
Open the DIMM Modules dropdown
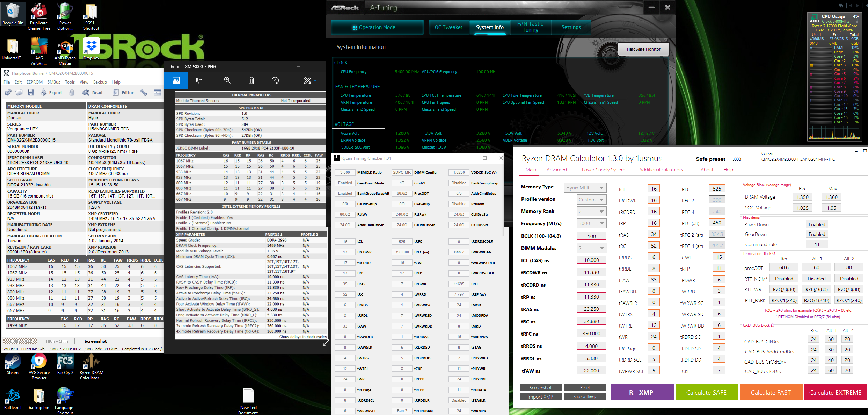click(592, 248)
